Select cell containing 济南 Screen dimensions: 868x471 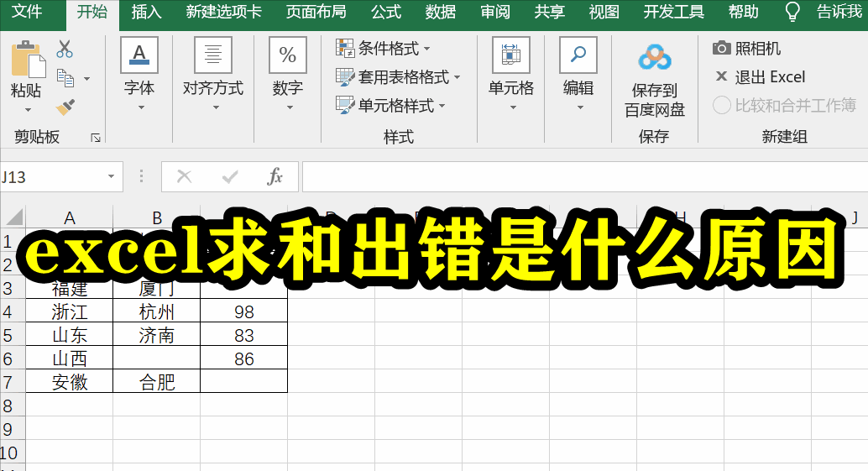click(x=157, y=335)
